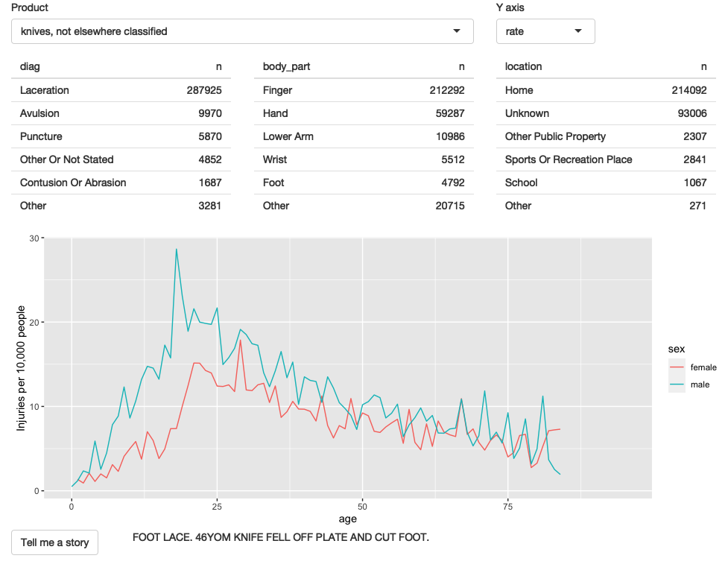Click the Lower Arm cell
728x570 pixels.
(288, 136)
